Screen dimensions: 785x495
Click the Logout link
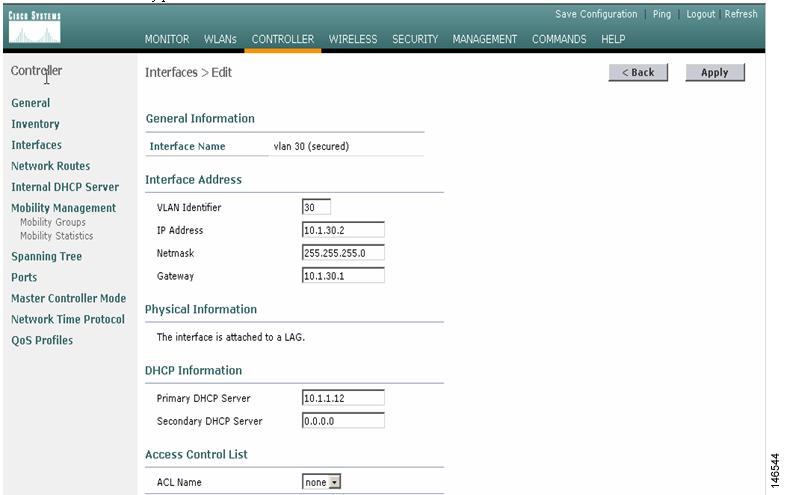[700, 14]
